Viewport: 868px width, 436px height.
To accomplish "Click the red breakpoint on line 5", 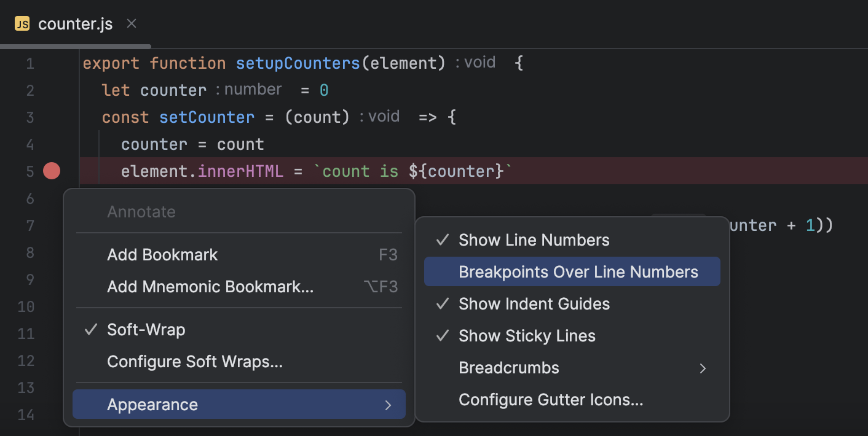I will coord(52,171).
